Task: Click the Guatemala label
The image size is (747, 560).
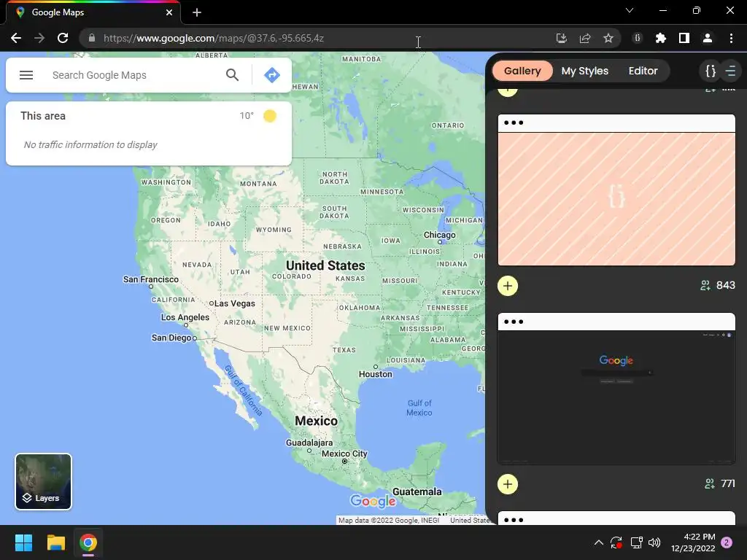Action: (417, 491)
